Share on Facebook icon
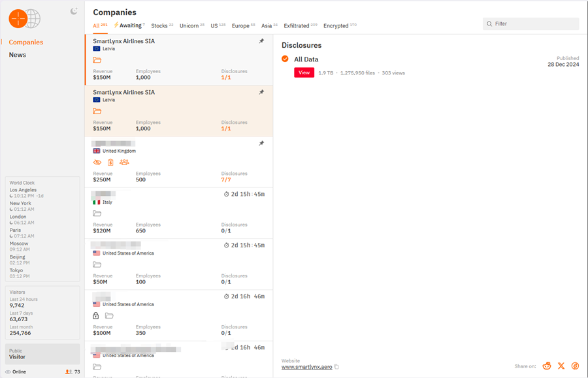This screenshot has height=378, width=588. click(575, 366)
